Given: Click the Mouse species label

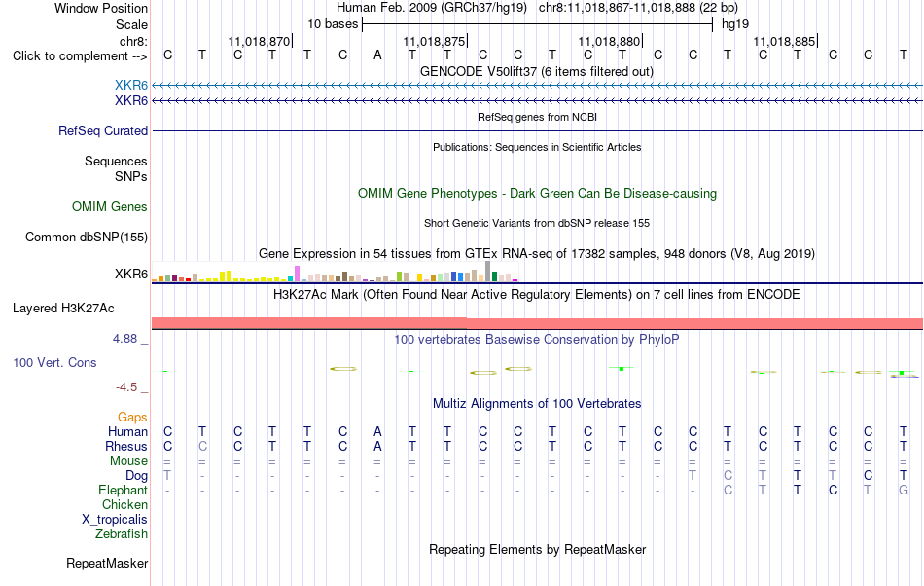Looking at the screenshot, I should pos(128,461).
